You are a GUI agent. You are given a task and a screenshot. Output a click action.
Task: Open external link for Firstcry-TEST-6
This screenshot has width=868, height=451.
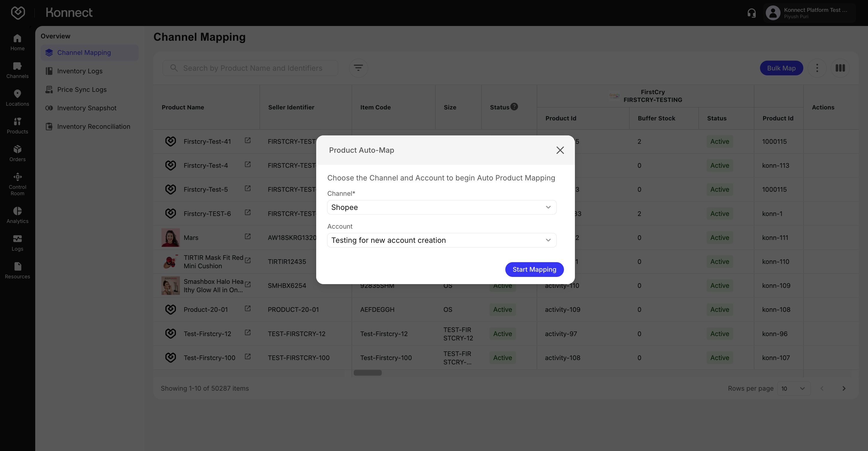pyautogui.click(x=248, y=213)
